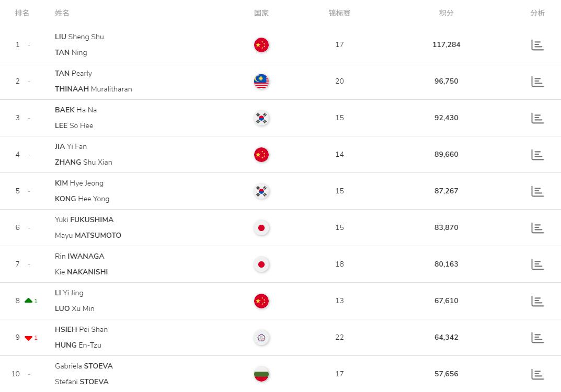
Task: Open analysis for Yuki FUKUSHIMA pair
Action: click(537, 228)
